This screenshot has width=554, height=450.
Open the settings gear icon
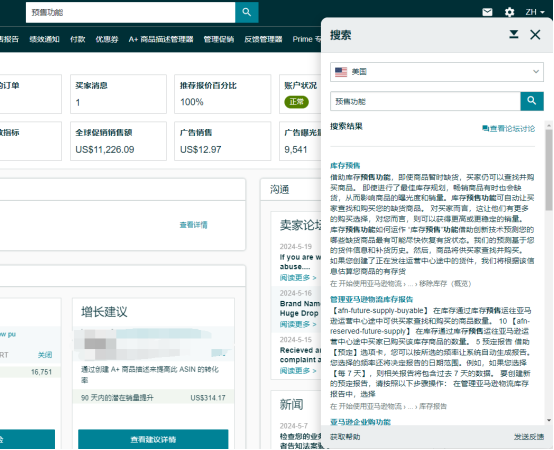(509, 12)
